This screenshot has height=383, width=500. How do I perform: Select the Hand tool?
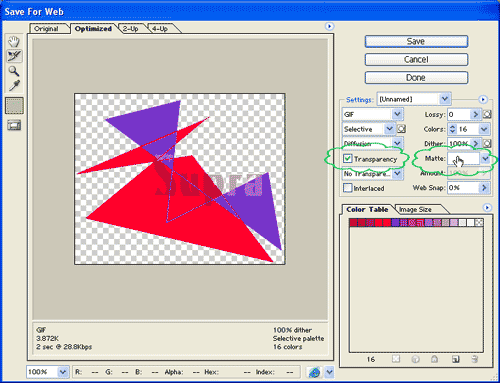pyautogui.click(x=14, y=41)
